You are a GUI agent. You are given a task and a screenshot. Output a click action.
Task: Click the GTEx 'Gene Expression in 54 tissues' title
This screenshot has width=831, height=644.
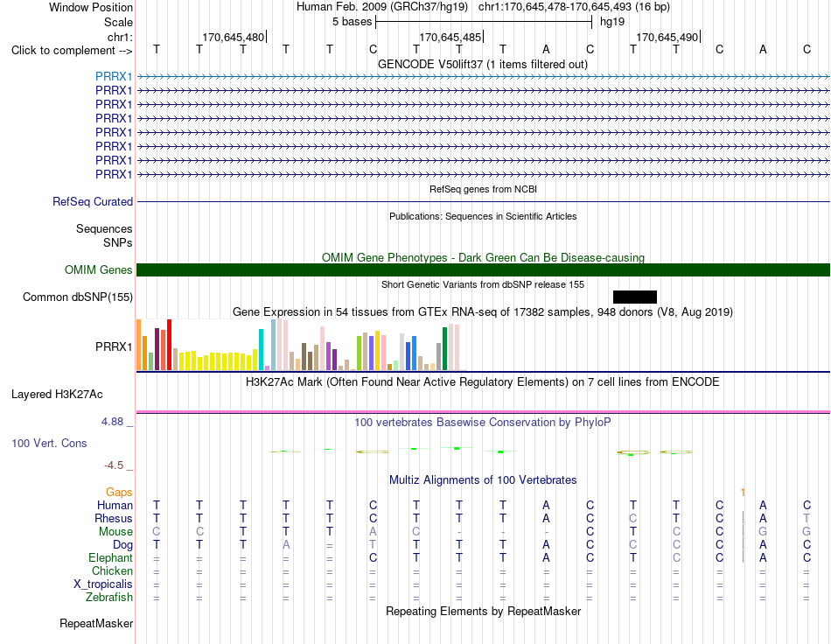coord(483,311)
